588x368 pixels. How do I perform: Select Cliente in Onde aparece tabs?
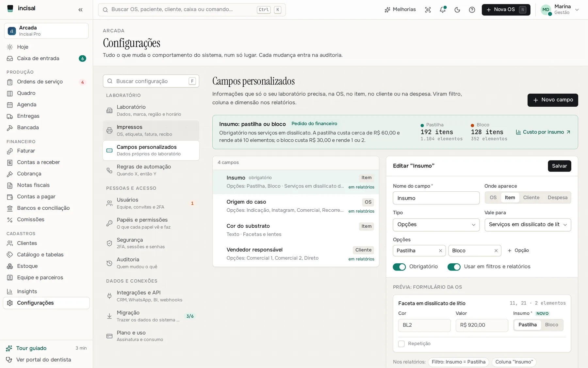pyautogui.click(x=531, y=198)
